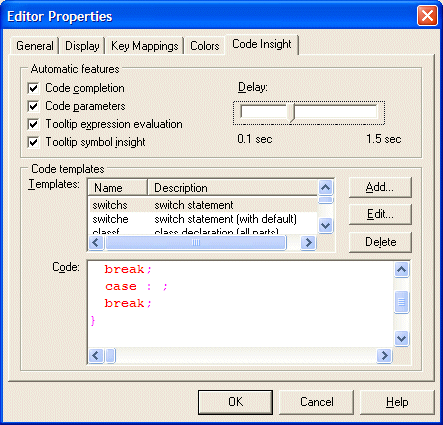Open Help for this dialog
The width and height of the screenshot is (443, 425).
pyautogui.click(x=397, y=402)
